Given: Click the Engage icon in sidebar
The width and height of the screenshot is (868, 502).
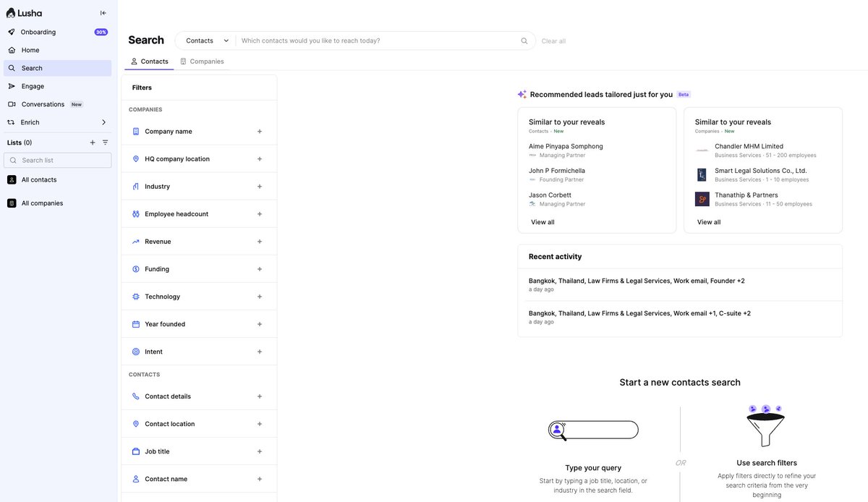Looking at the screenshot, I should click(12, 86).
